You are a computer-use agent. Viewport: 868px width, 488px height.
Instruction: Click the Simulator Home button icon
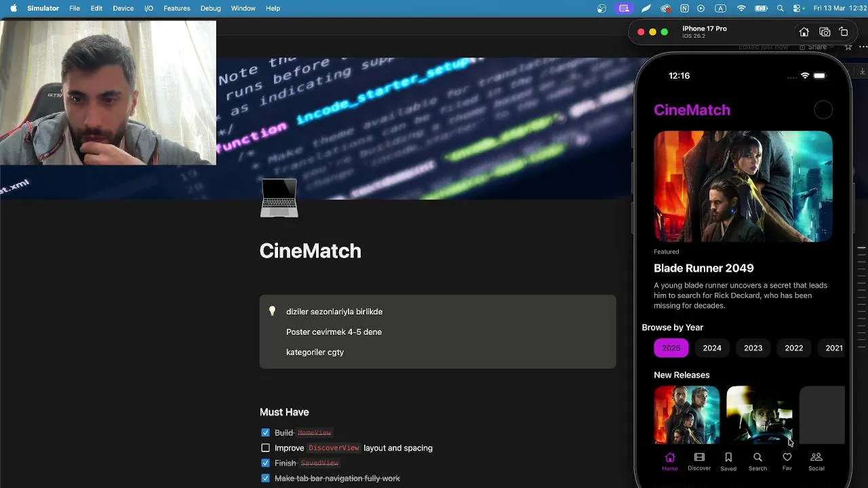point(804,32)
